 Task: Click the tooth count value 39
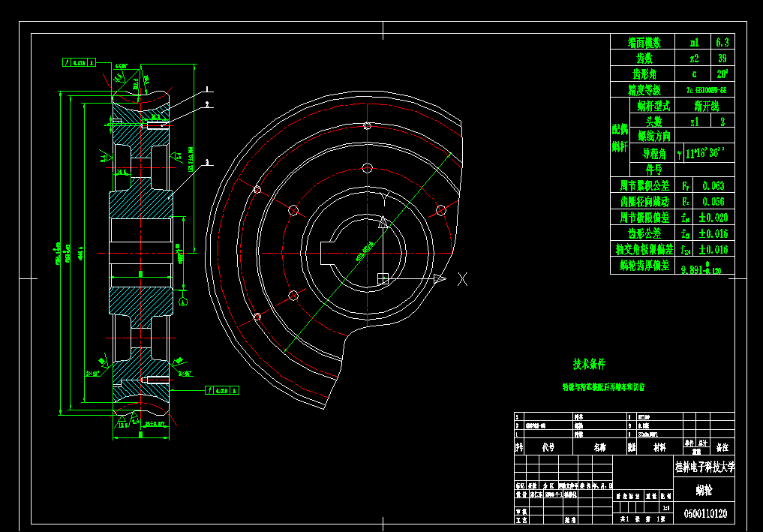(722, 59)
